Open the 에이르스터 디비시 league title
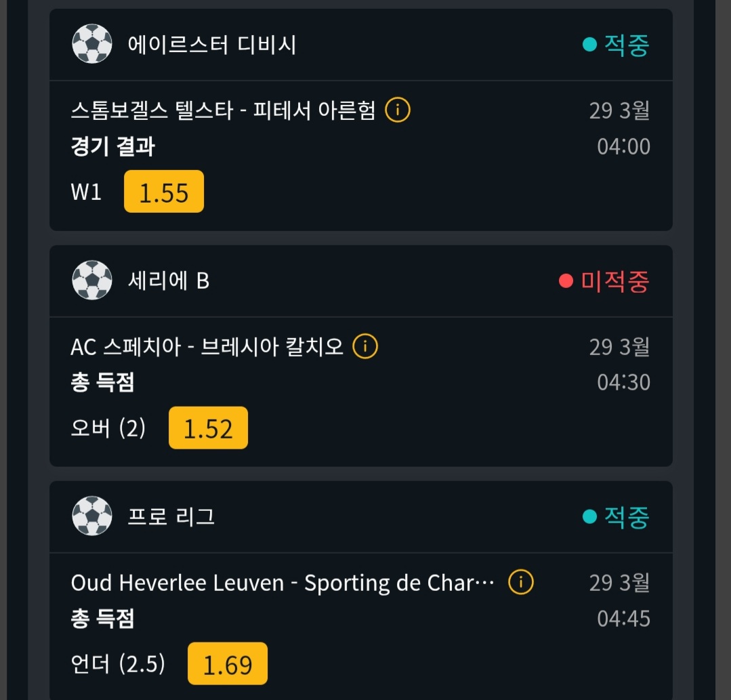Screen dimensions: 731x700 coord(212,45)
